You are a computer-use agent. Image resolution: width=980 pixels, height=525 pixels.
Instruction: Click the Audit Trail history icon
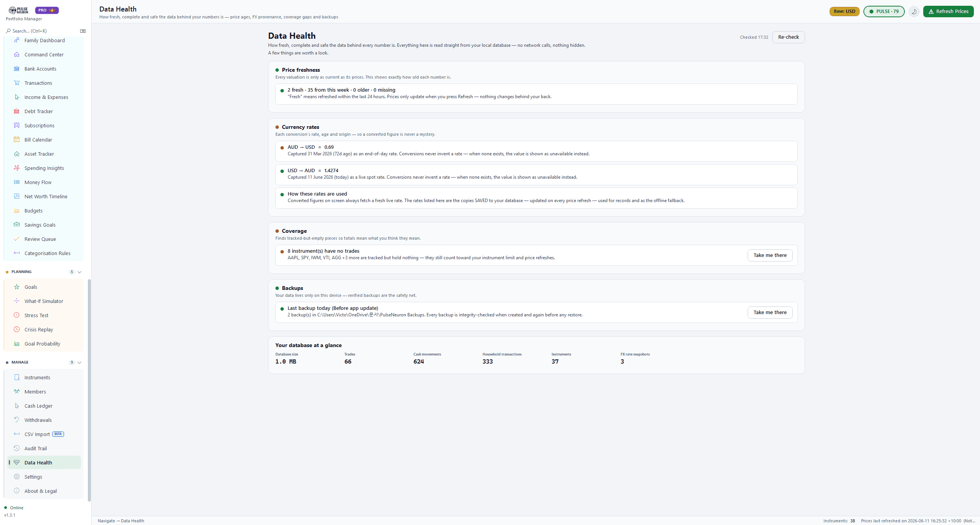(x=16, y=448)
